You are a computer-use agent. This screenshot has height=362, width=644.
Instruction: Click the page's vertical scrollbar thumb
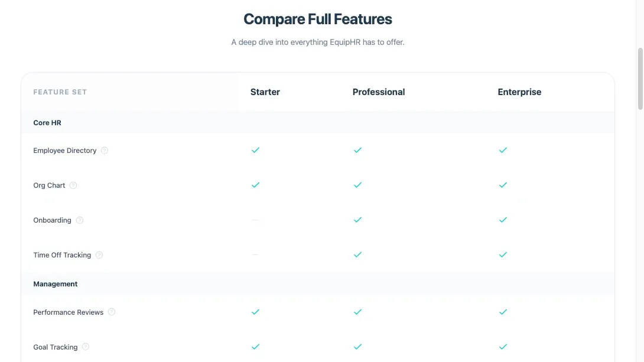[x=640, y=80]
